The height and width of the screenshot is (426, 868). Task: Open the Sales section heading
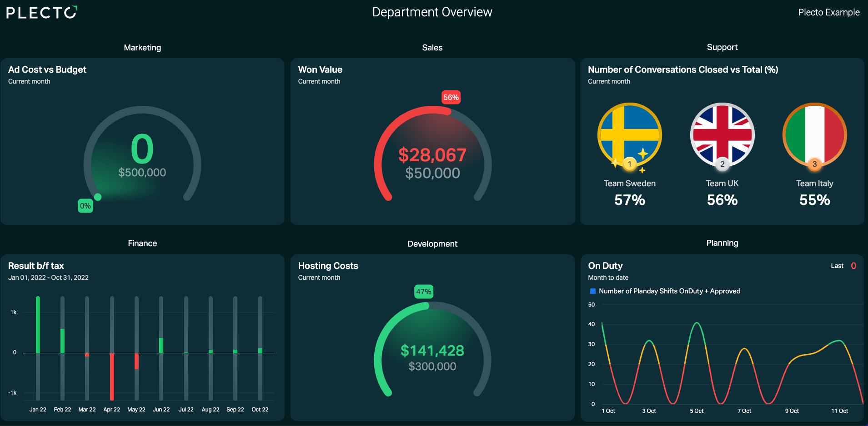coord(432,48)
